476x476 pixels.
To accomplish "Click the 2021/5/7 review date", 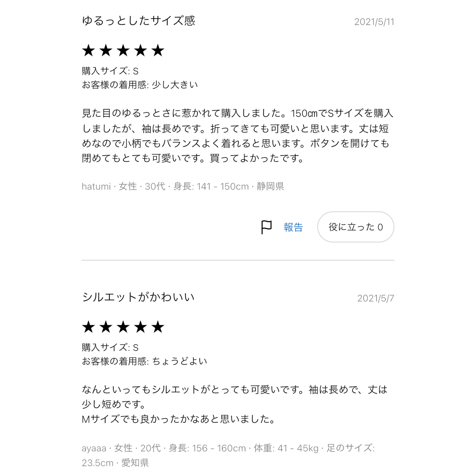I will (x=376, y=298).
